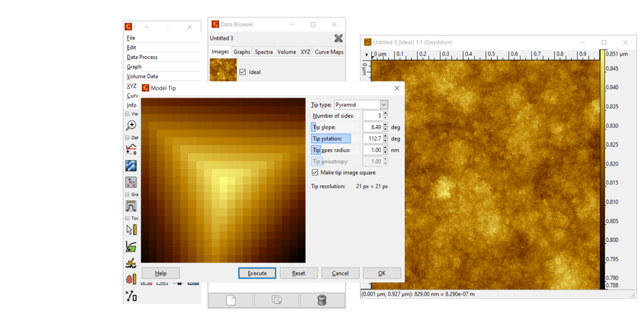Click the duplicate data icon in Data Browser

click(x=276, y=300)
